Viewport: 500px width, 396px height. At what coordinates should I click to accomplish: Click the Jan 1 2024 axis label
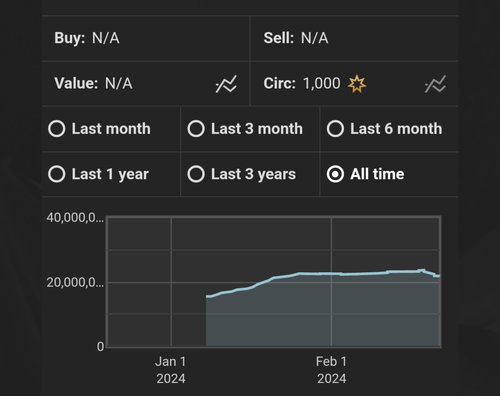click(171, 370)
